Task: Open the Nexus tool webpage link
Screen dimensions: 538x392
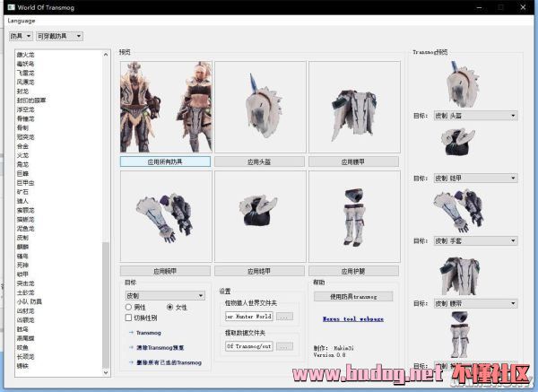Action: click(x=353, y=318)
